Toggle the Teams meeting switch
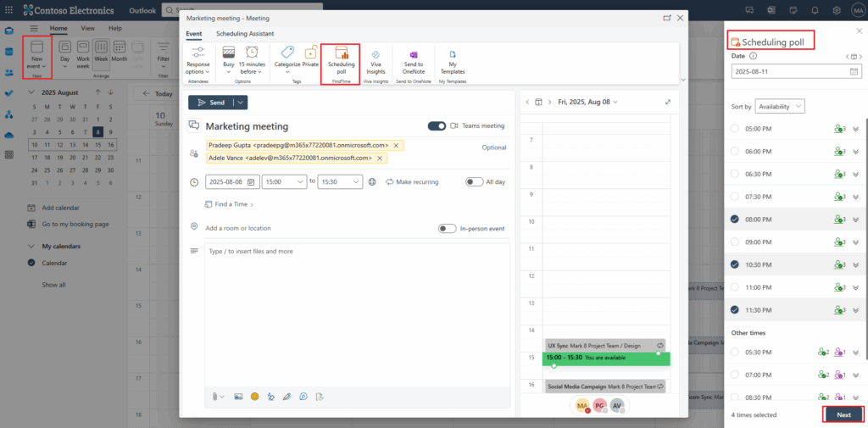The image size is (868, 428). click(x=437, y=125)
